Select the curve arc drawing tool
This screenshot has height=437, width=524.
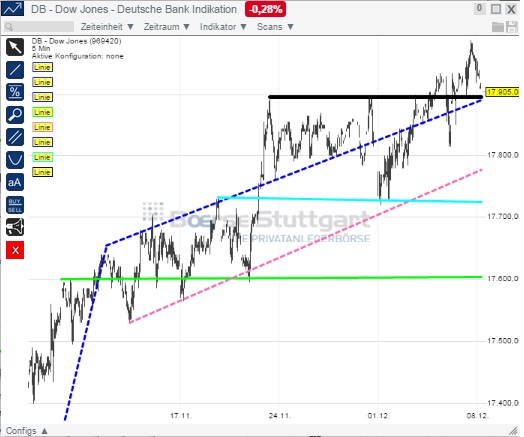(x=15, y=160)
